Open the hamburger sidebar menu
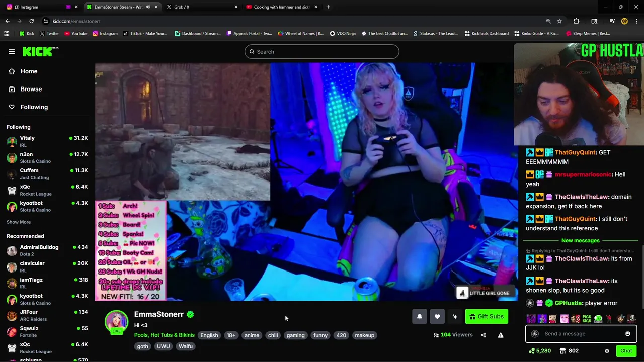 12,52
